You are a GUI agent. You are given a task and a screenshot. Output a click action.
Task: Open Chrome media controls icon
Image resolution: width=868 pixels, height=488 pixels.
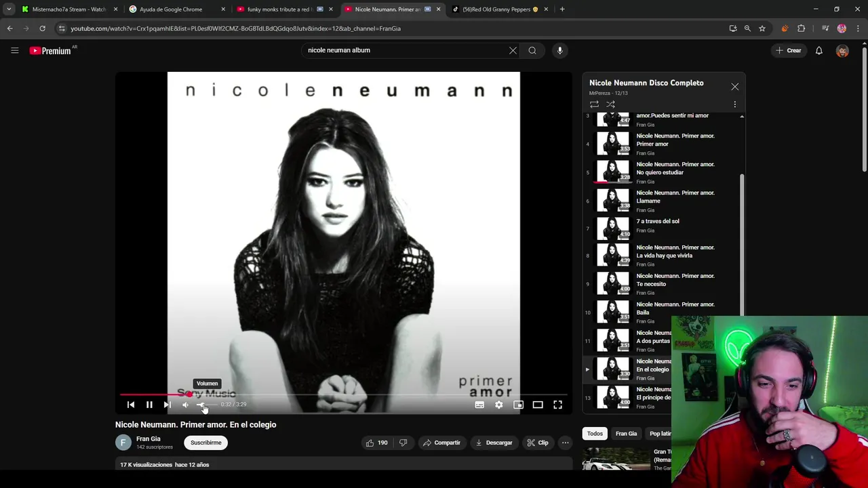[825, 28]
